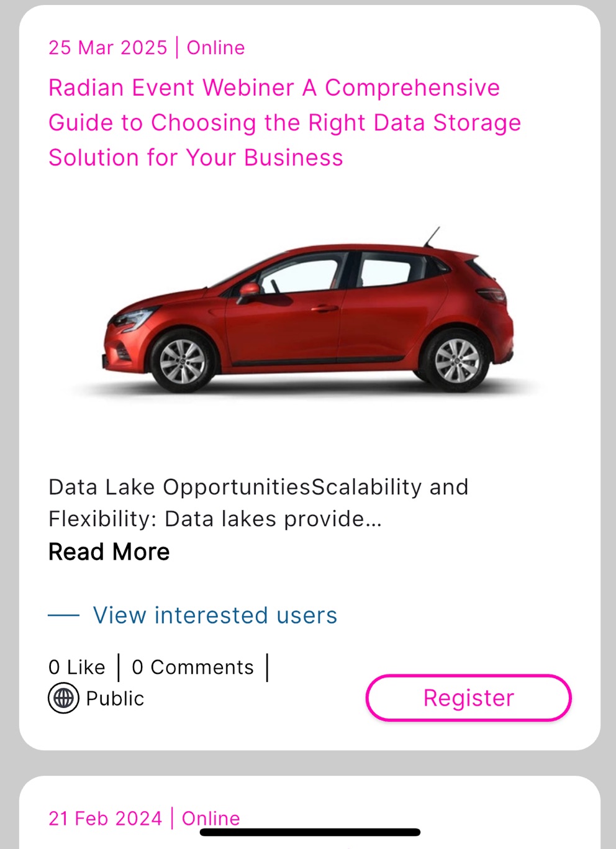Open Read More for event description
Screen dimensions: 616x849
(x=109, y=552)
